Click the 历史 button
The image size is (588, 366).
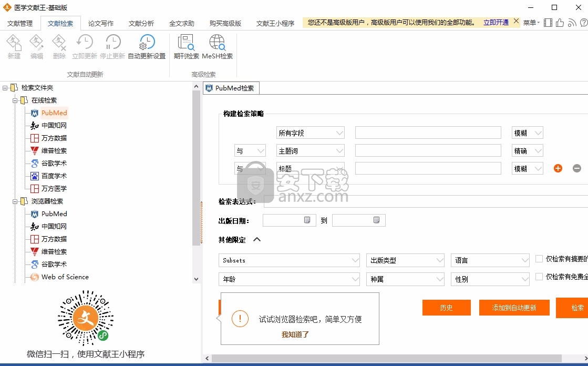pyautogui.click(x=446, y=308)
